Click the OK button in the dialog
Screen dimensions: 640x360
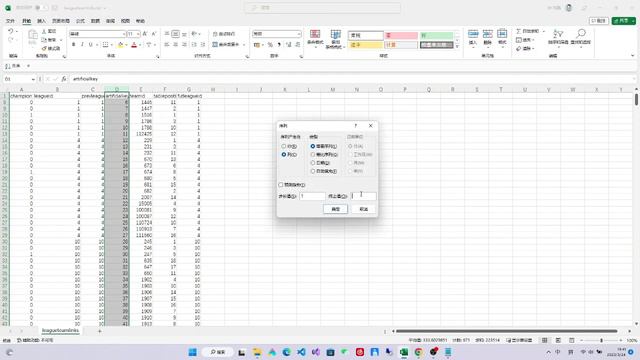[336, 209]
